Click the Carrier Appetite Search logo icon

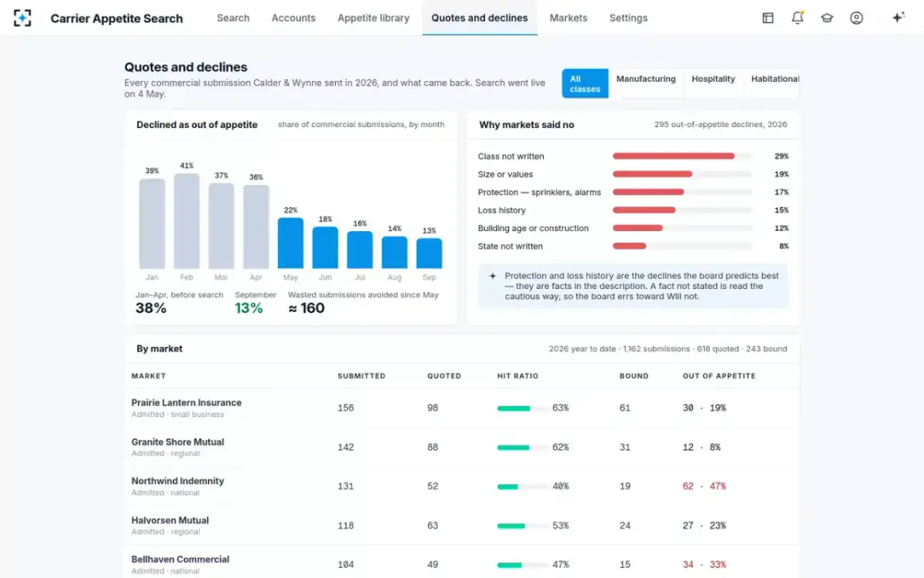[x=22, y=18]
